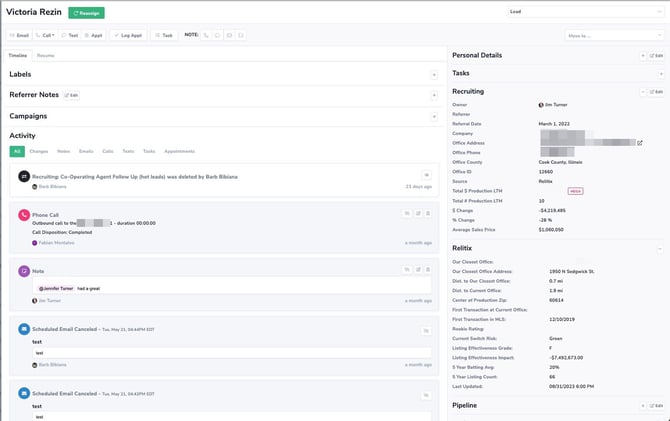Click the Email action button

coord(20,35)
